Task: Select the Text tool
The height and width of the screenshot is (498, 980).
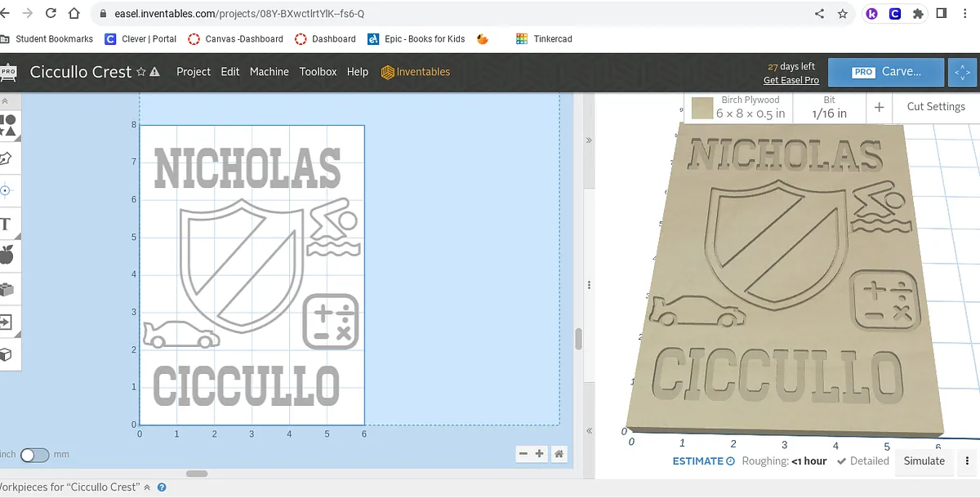Action: pyautogui.click(x=6, y=224)
